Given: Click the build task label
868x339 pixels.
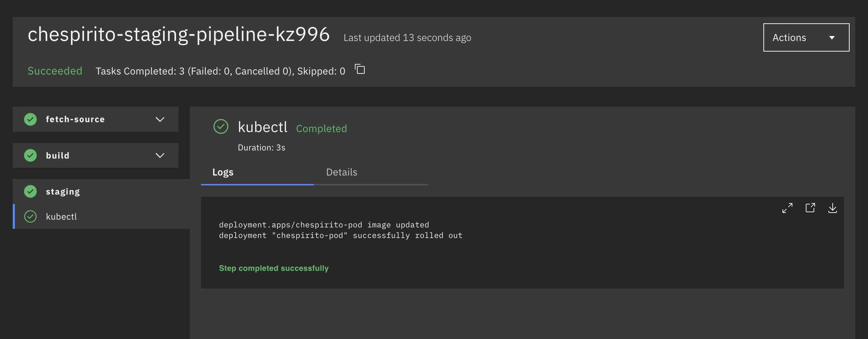Looking at the screenshot, I should coord(58,155).
